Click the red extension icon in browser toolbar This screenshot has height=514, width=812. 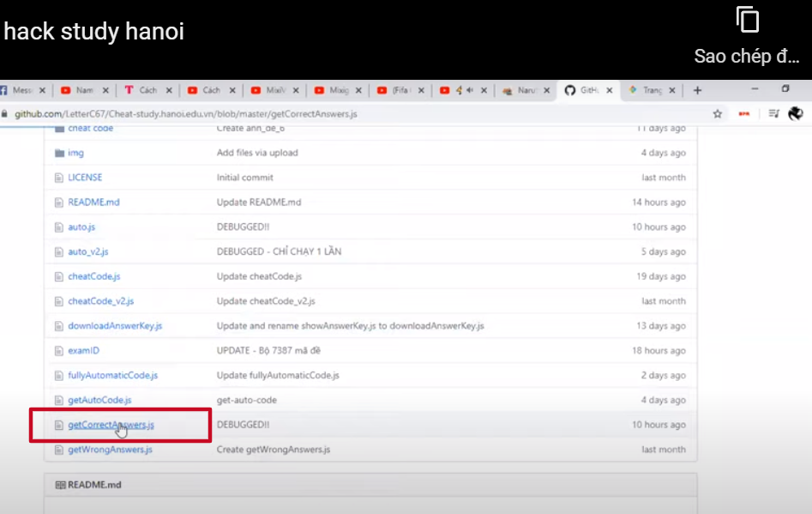point(744,113)
